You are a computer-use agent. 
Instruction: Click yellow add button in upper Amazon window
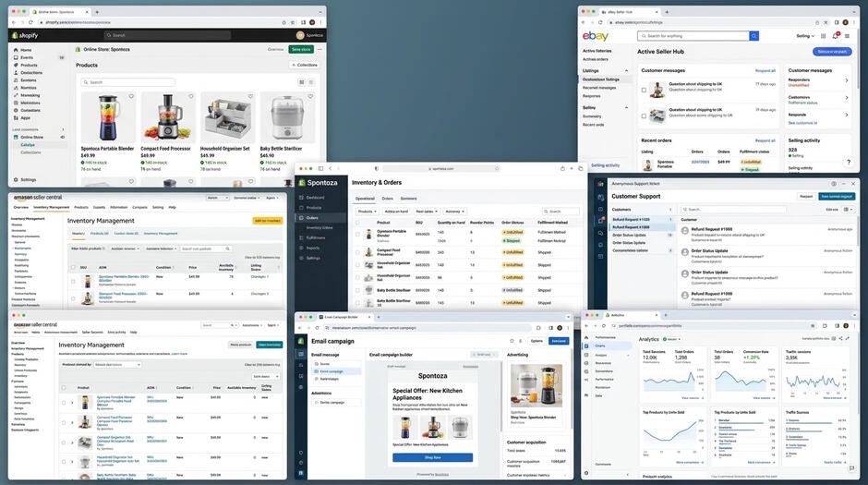(x=268, y=221)
